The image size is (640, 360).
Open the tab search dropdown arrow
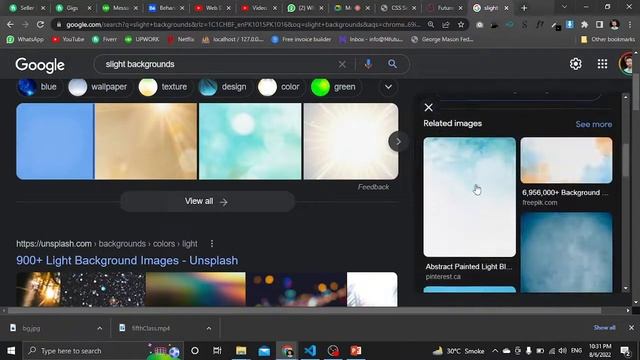click(x=564, y=7)
